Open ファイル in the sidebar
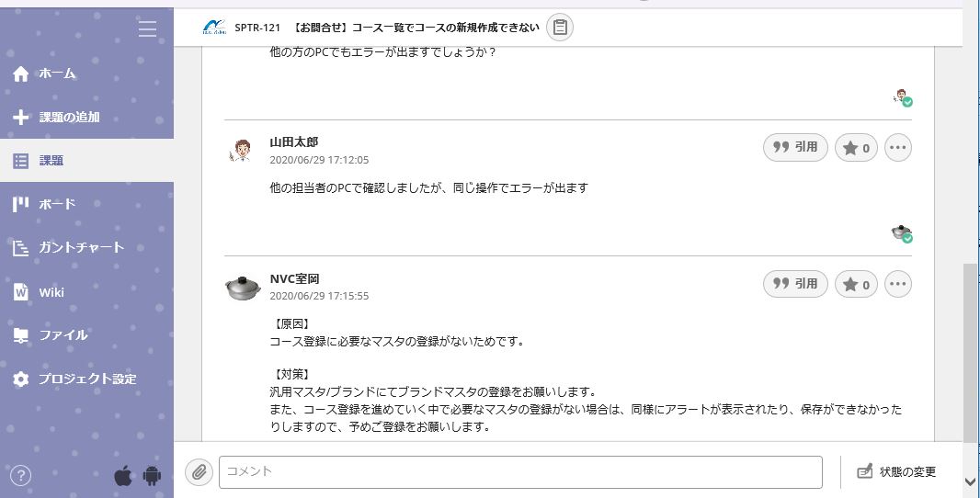Image resolution: width=980 pixels, height=498 pixels. click(86, 335)
